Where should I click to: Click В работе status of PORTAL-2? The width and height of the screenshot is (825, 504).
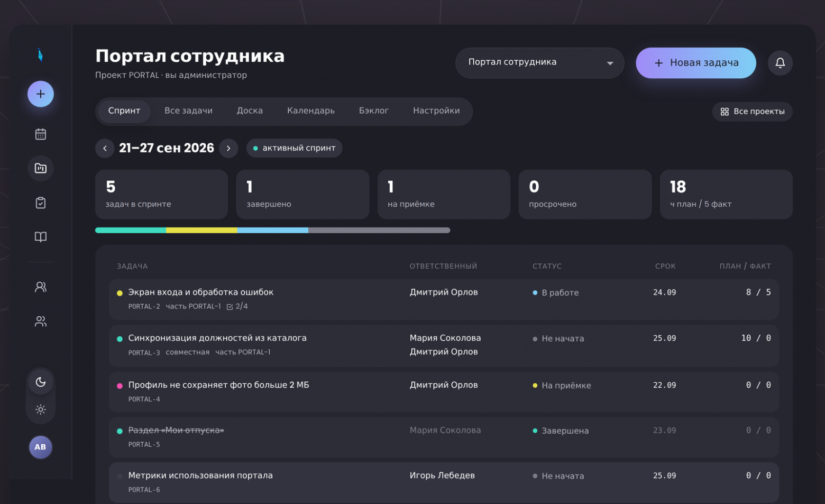[556, 293]
